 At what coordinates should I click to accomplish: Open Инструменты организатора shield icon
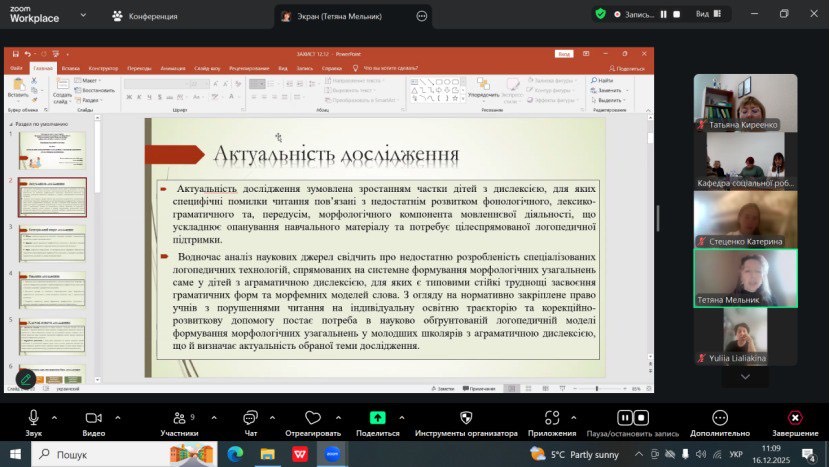point(466,418)
